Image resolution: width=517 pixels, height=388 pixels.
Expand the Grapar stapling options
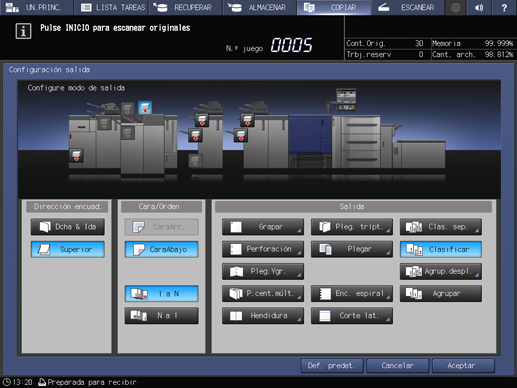[x=263, y=227]
